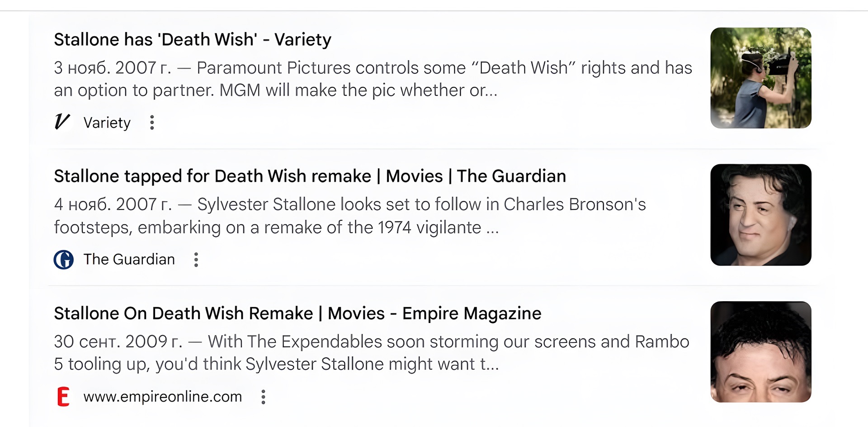Viewport: 868px width, 427px height.
Task: Open the empireonline.com result's three-dot menu
Action: point(263,397)
